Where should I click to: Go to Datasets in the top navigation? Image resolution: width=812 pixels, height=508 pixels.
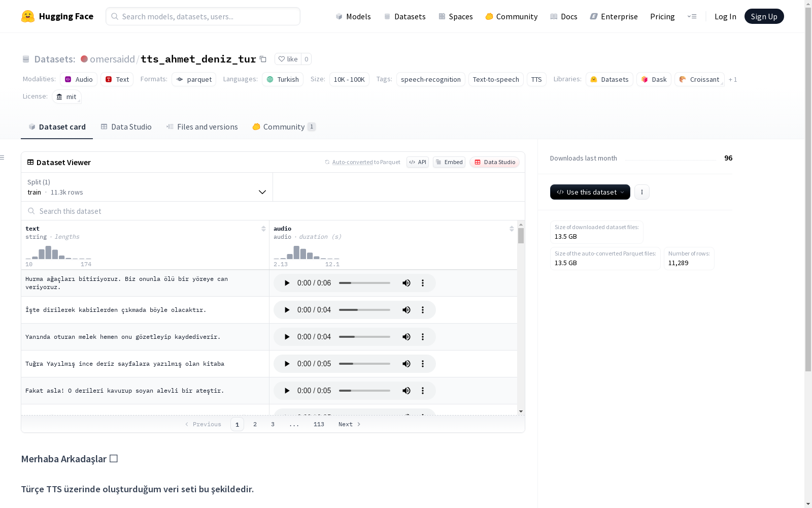pos(404,16)
